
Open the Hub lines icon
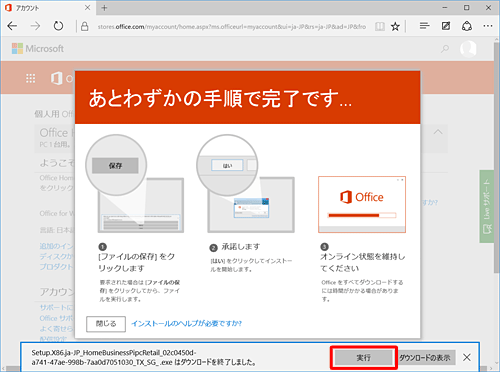coord(424,26)
